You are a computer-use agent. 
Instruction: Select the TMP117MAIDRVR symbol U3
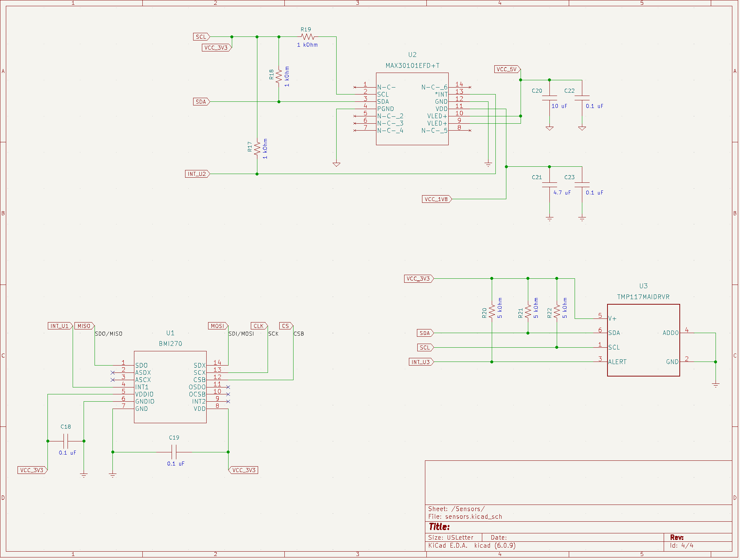643,339
